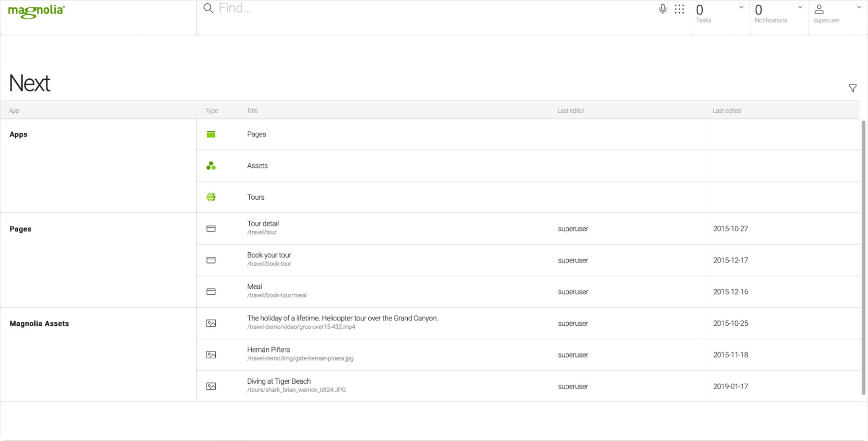
Task: Click the filter funnel icon
Action: coord(852,88)
